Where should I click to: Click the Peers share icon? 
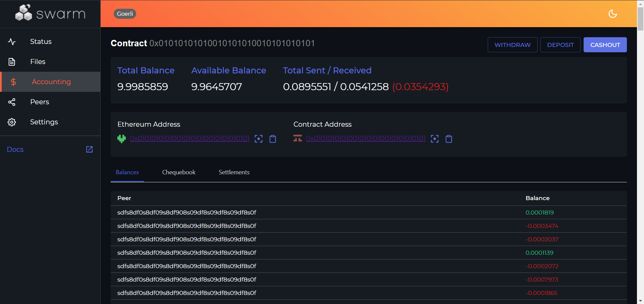[x=12, y=102]
